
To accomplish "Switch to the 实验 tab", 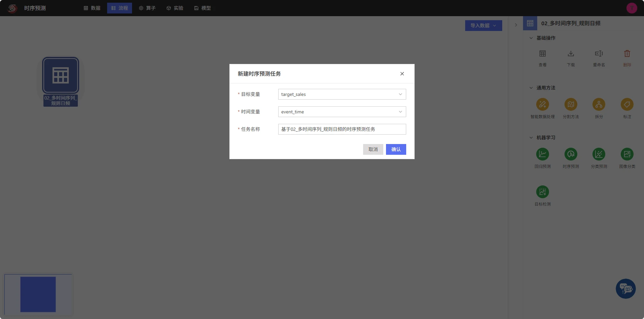I will 175,8.
